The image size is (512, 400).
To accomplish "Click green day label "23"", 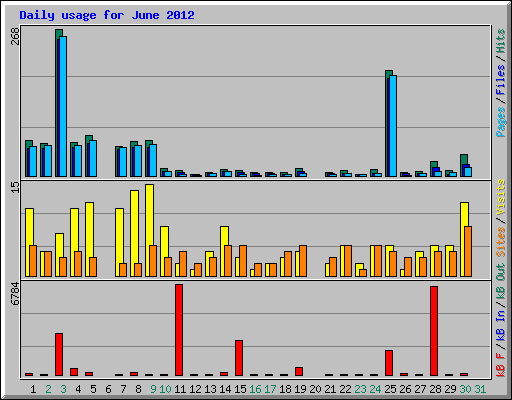I will (360, 389).
